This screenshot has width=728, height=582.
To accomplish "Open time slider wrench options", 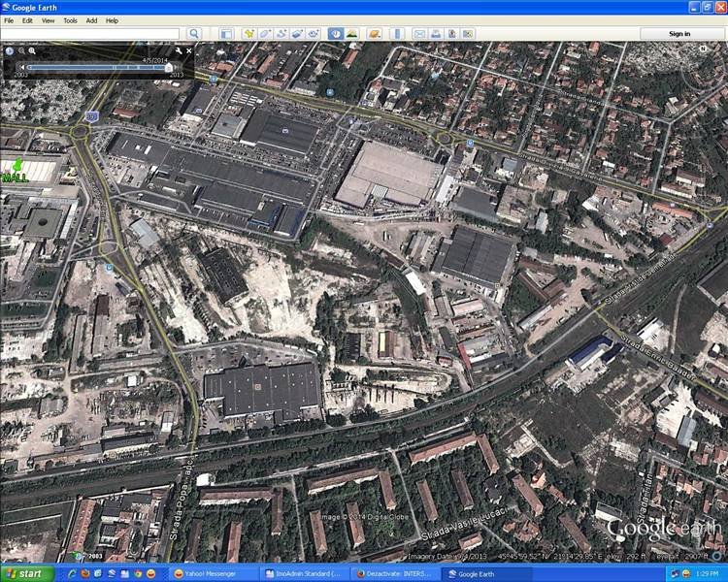I will (178, 50).
